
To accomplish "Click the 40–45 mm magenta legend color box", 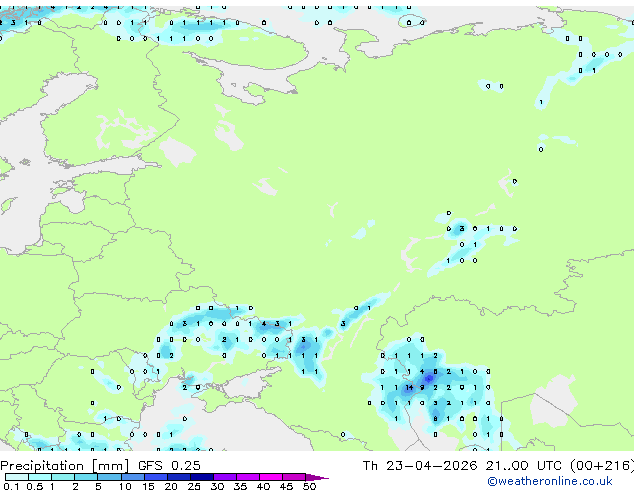I will tap(271, 477).
